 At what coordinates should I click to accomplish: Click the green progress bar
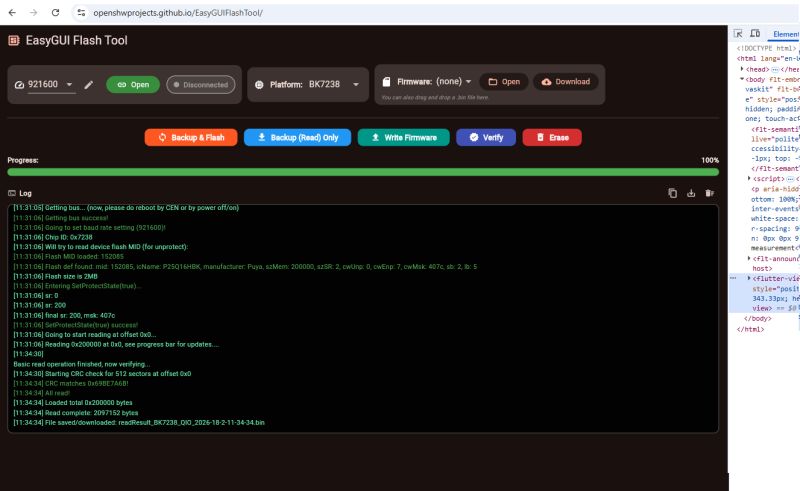pyautogui.click(x=363, y=173)
